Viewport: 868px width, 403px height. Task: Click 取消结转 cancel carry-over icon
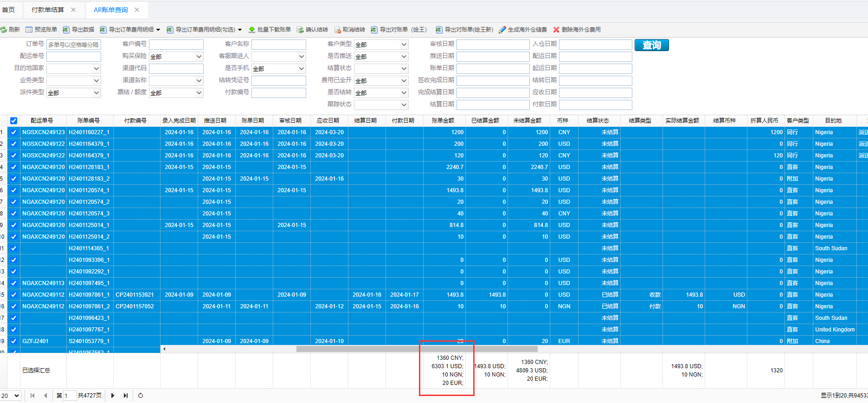click(337, 30)
